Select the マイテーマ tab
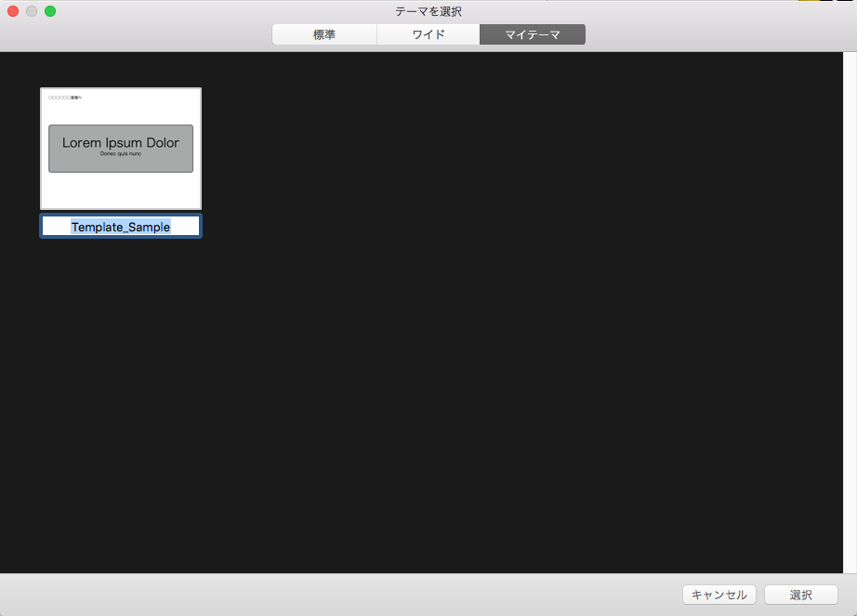This screenshot has width=857, height=616. 533,35
